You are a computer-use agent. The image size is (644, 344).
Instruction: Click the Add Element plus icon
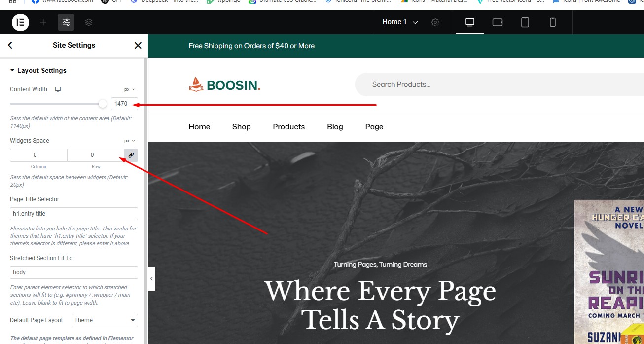coord(43,22)
